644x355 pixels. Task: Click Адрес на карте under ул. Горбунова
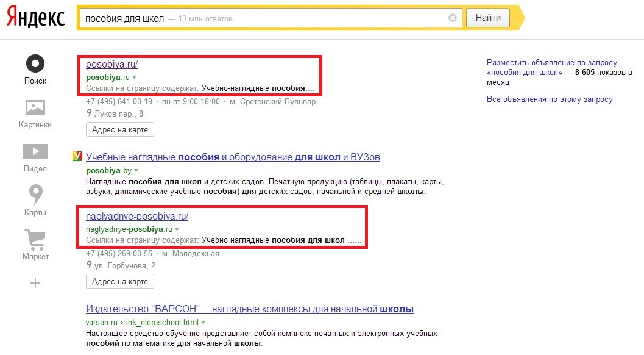pos(120,281)
